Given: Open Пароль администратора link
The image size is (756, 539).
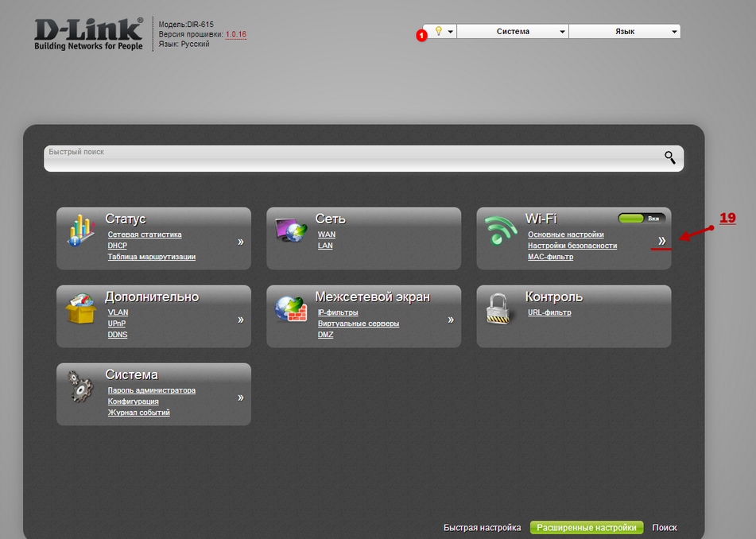Looking at the screenshot, I should (151, 390).
